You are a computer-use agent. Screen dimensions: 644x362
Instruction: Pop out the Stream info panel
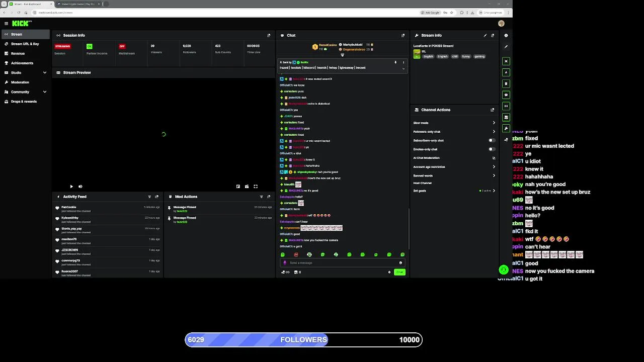[x=493, y=35]
